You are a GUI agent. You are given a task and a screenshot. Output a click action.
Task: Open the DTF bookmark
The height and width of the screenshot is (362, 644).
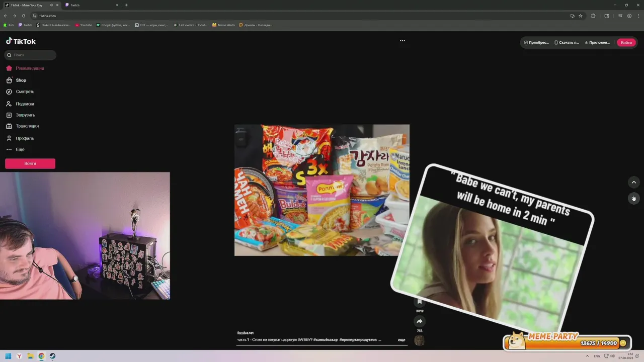point(151,25)
